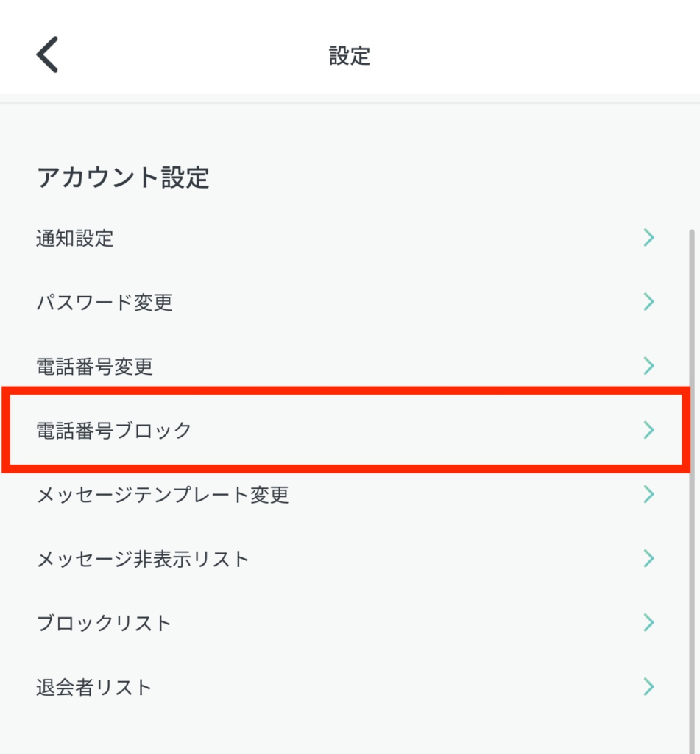The image size is (700, 754).
Task: Open パスワード変更 settings row
Action: 105,302
